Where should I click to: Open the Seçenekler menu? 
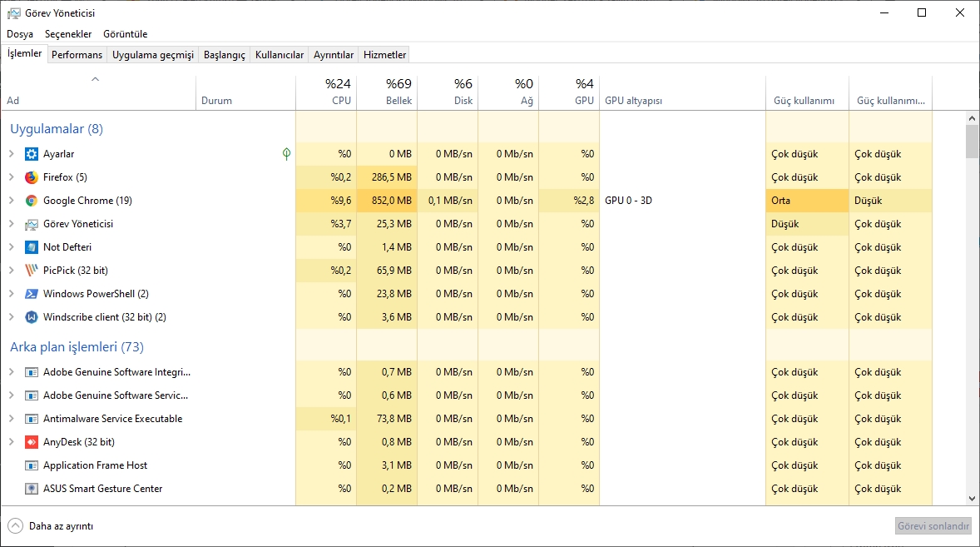click(68, 34)
